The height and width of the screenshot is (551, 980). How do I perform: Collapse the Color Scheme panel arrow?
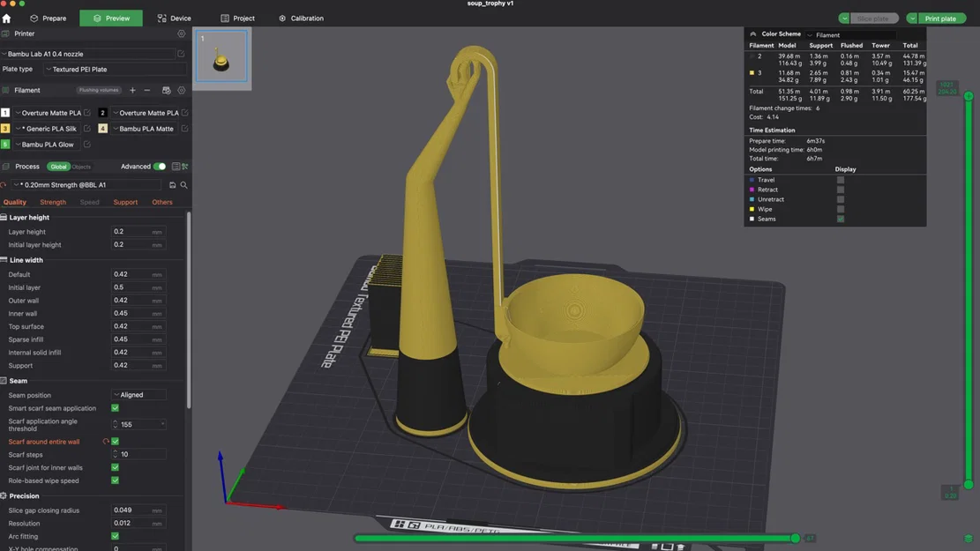(x=753, y=34)
